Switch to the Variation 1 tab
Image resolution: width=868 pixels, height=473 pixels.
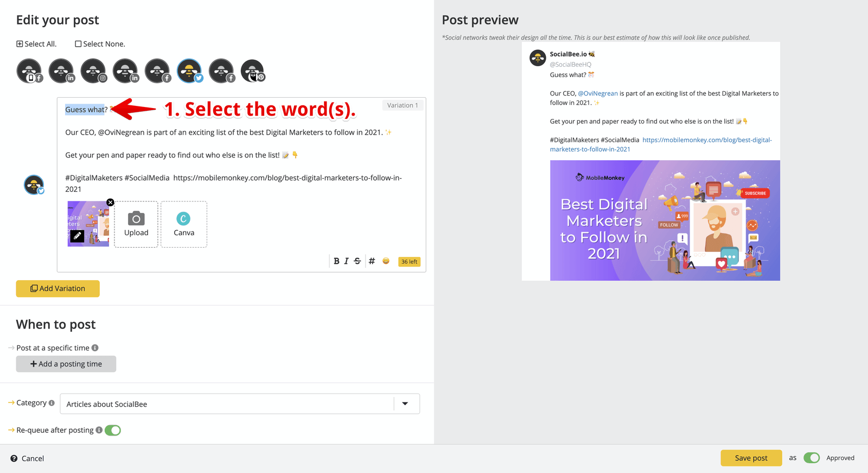coord(403,105)
